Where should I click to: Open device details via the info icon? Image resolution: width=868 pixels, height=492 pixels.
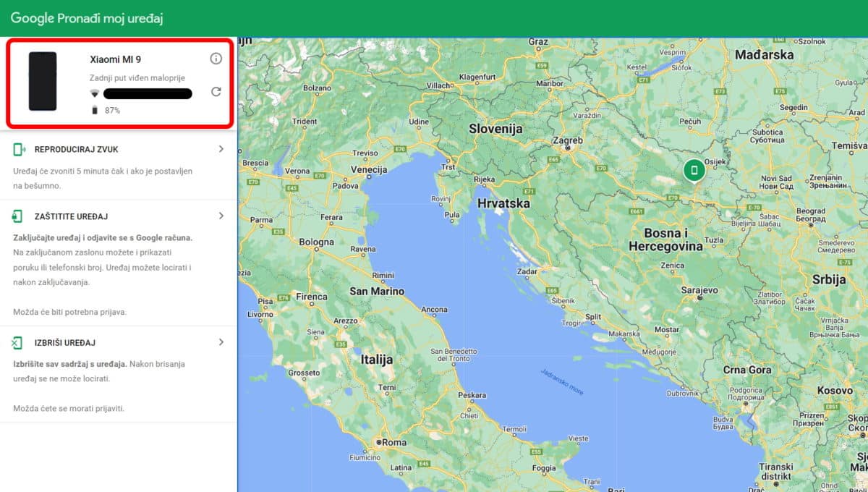[216, 59]
